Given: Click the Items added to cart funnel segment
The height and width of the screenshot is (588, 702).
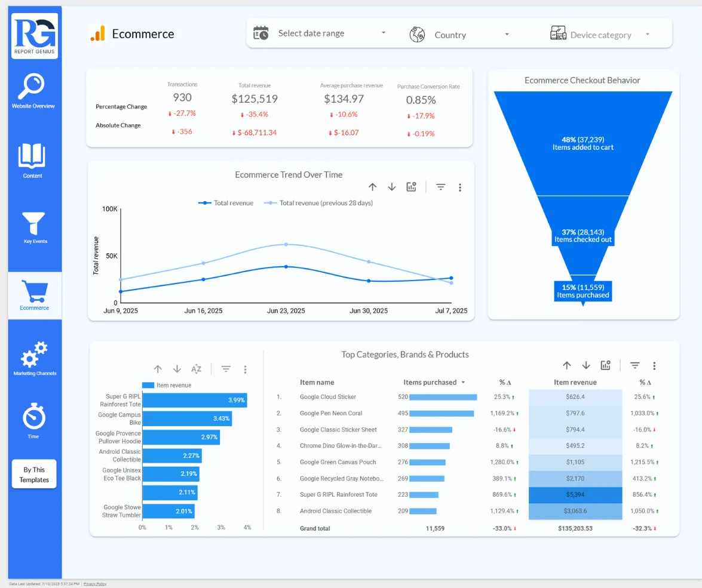Looking at the screenshot, I should coord(583,144).
